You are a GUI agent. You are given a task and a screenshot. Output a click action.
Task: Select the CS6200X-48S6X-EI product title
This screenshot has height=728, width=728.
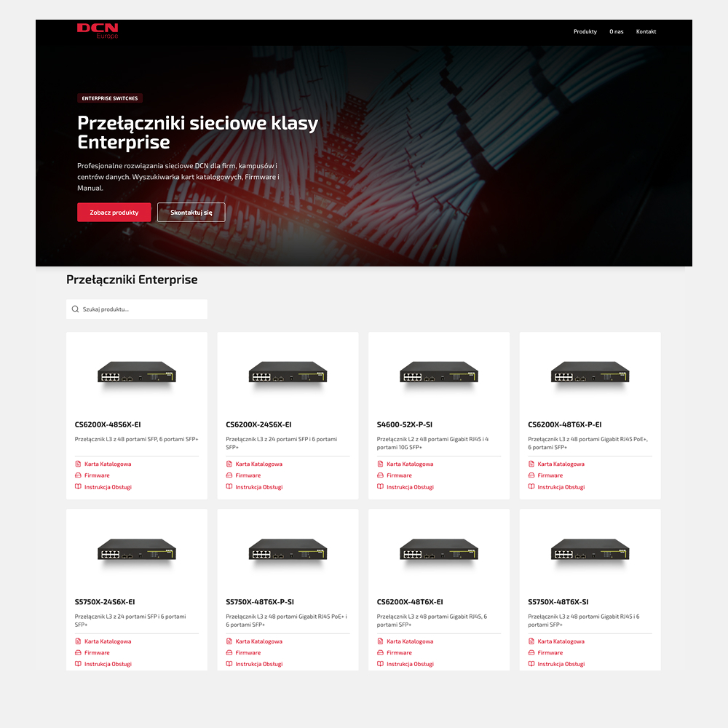[108, 424]
